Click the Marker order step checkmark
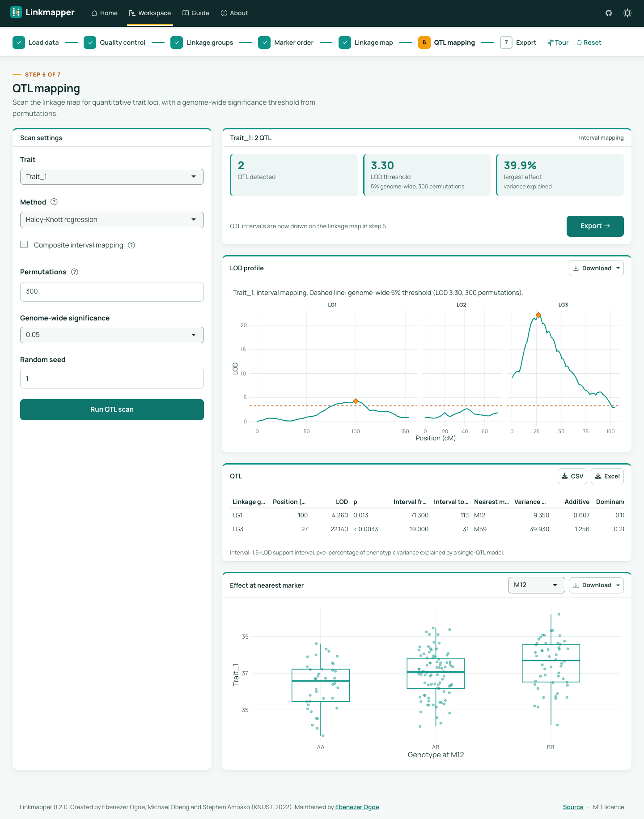The height and width of the screenshot is (819, 644). coord(264,43)
